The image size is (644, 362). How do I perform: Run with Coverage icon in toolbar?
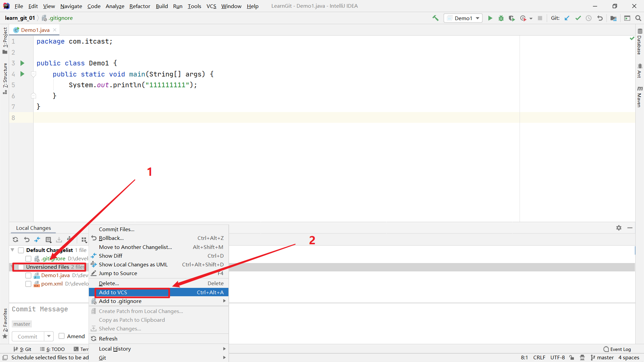click(x=512, y=18)
